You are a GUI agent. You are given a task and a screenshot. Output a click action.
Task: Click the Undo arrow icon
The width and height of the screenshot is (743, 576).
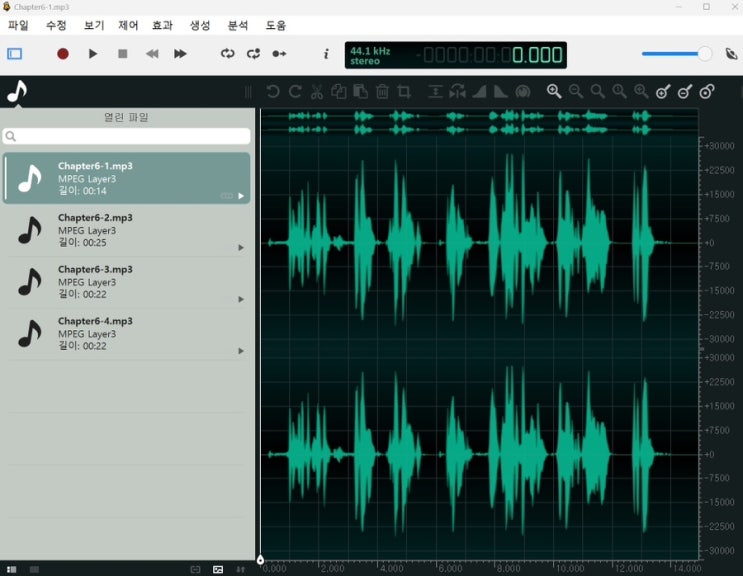(273, 92)
